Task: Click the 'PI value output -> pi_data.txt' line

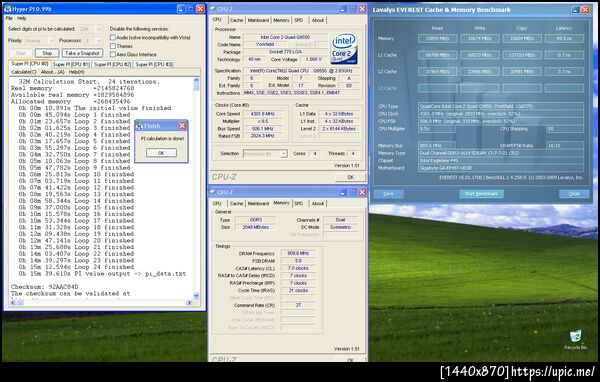Action: (x=102, y=274)
